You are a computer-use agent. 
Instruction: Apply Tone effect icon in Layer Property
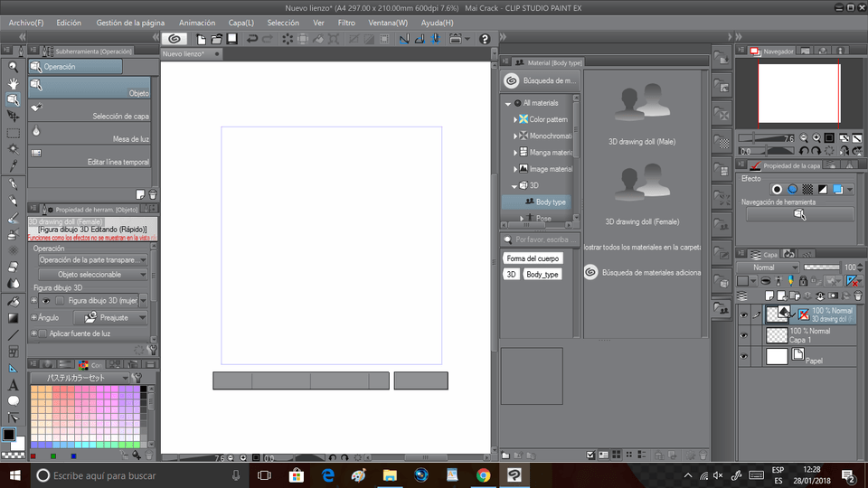(x=807, y=190)
